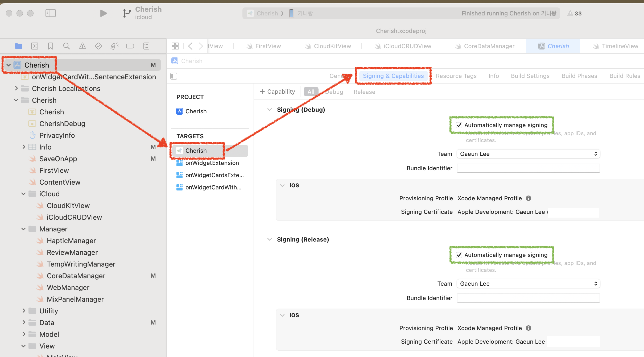Click the 33 warnings indicator in toolbar
This screenshot has height=357, width=644.
pyautogui.click(x=575, y=13)
